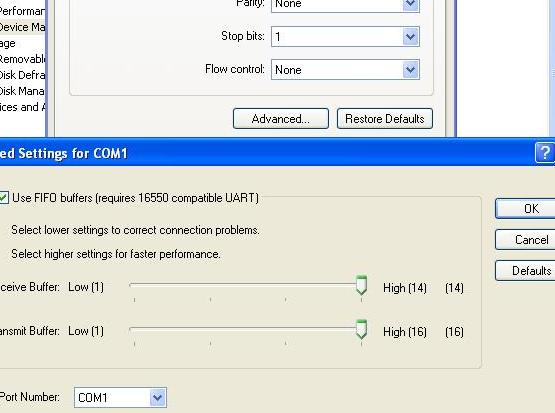Select the Performance Logs tree item
Viewport: 555px width, 413px height.
click(x=22, y=11)
